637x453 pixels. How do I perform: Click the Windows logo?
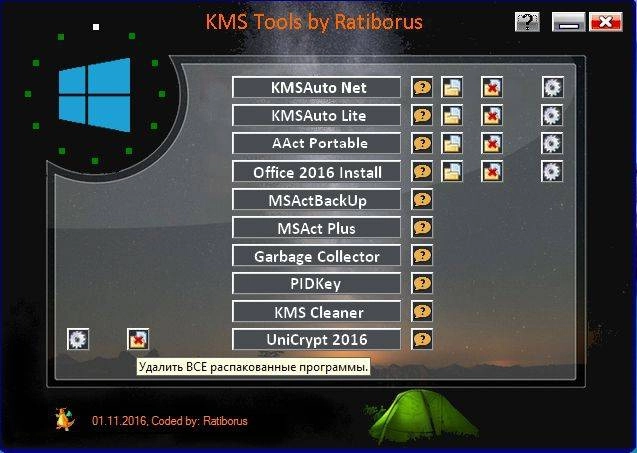pyautogui.click(x=95, y=95)
